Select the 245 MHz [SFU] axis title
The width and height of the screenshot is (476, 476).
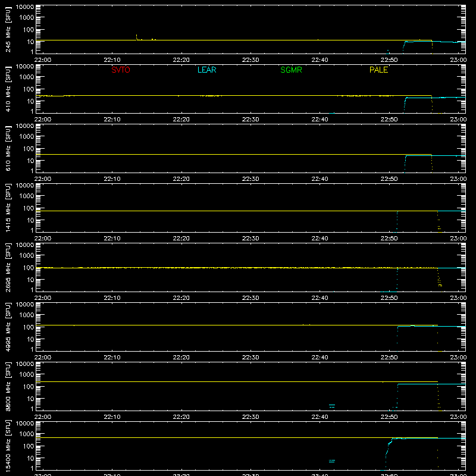tap(8, 29)
